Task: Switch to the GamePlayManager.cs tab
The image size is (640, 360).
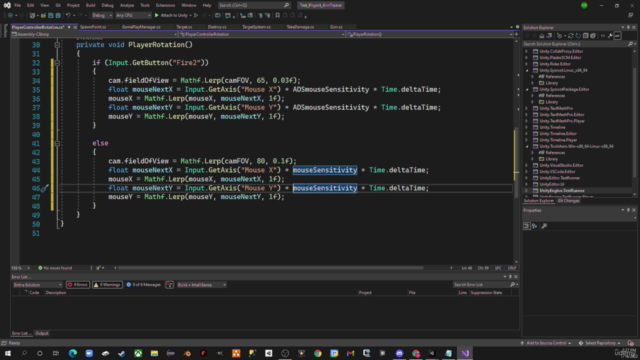Action: point(141,27)
